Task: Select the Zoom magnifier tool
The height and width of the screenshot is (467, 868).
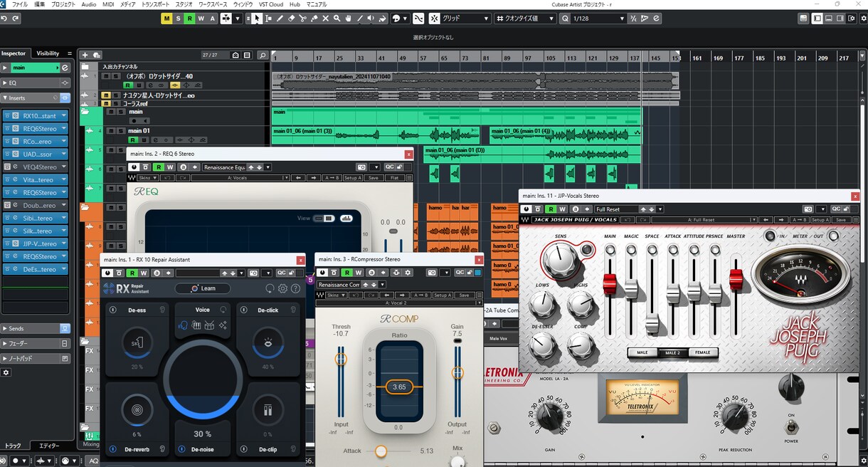Action: pyautogui.click(x=337, y=19)
